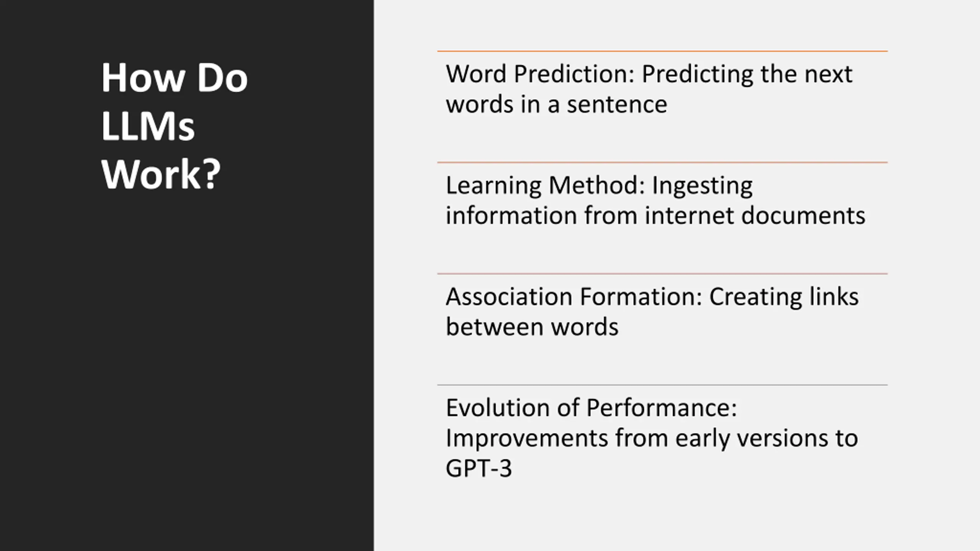980x551 pixels.
Task: Click orange divider above Word Prediction
Action: tap(662, 51)
